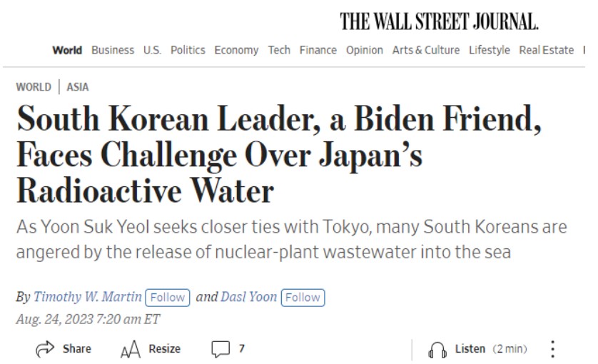This screenshot has height=364, width=598.
Task: Open the Business section tab
Action: [x=113, y=50]
